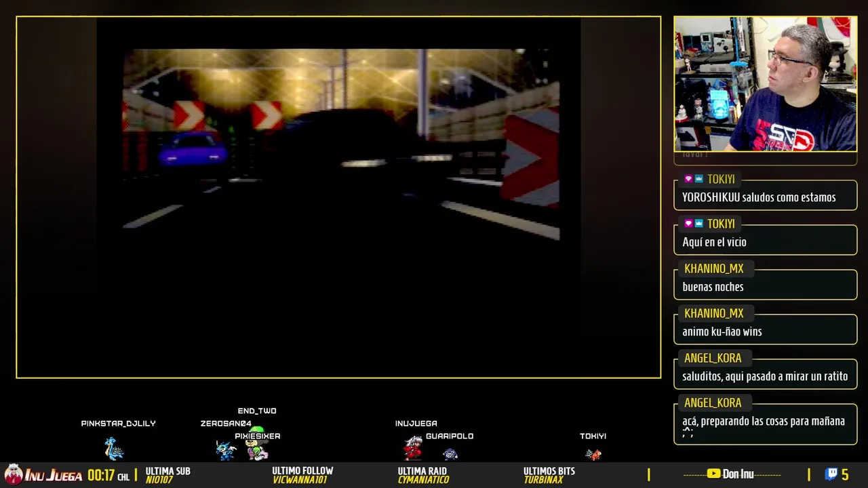Click the PINKSTAR_DJLILY name label

coord(119,424)
